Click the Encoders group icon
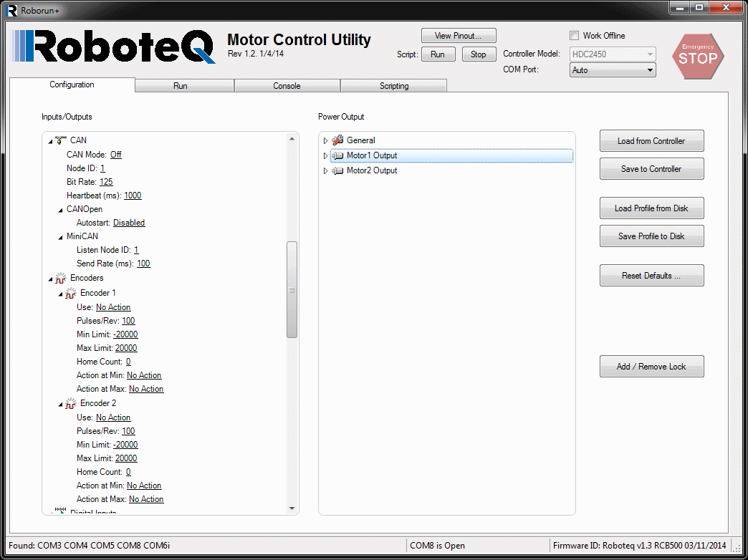Viewport: 748px width, 560px height. tap(61, 279)
